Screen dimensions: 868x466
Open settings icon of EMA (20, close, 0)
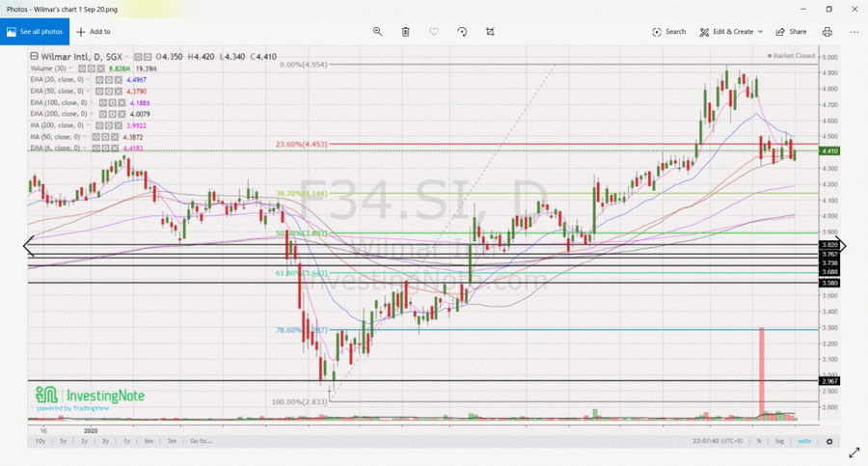point(108,80)
